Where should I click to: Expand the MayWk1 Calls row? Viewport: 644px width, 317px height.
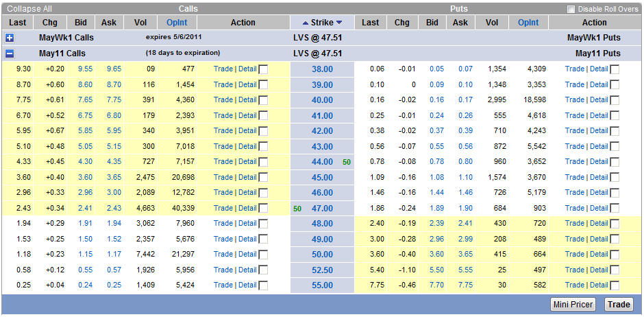pos(10,38)
